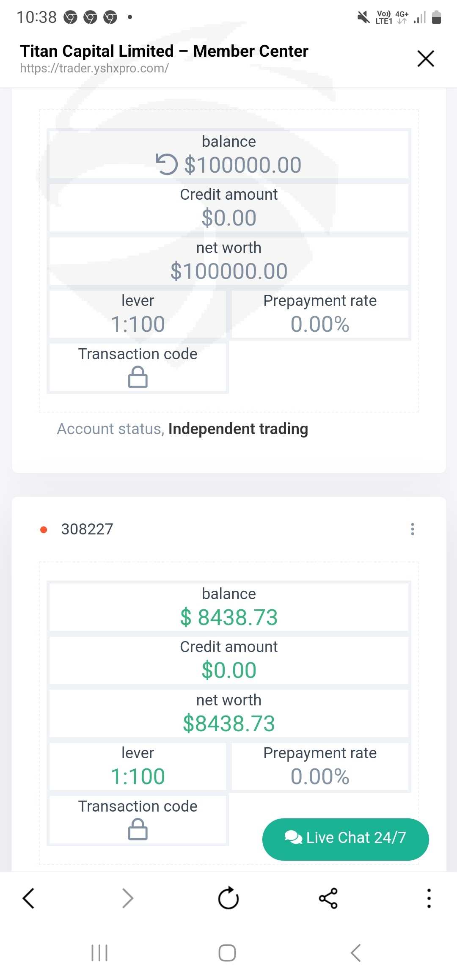Reload the current web page
Image resolution: width=457 pixels, height=980 pixels.
tap(228, 898)
